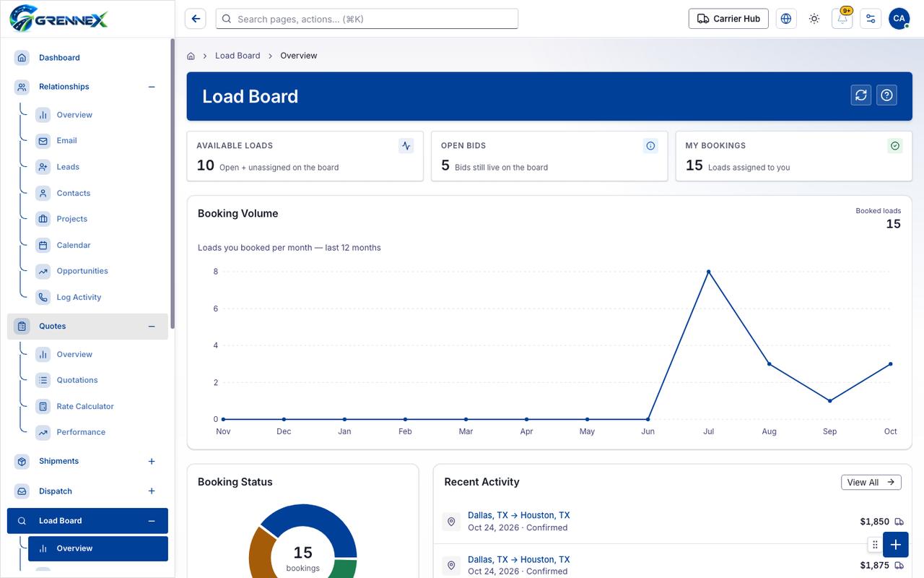
Task: Open the settings sliders icon in top bar
Action: coord(871,19)
